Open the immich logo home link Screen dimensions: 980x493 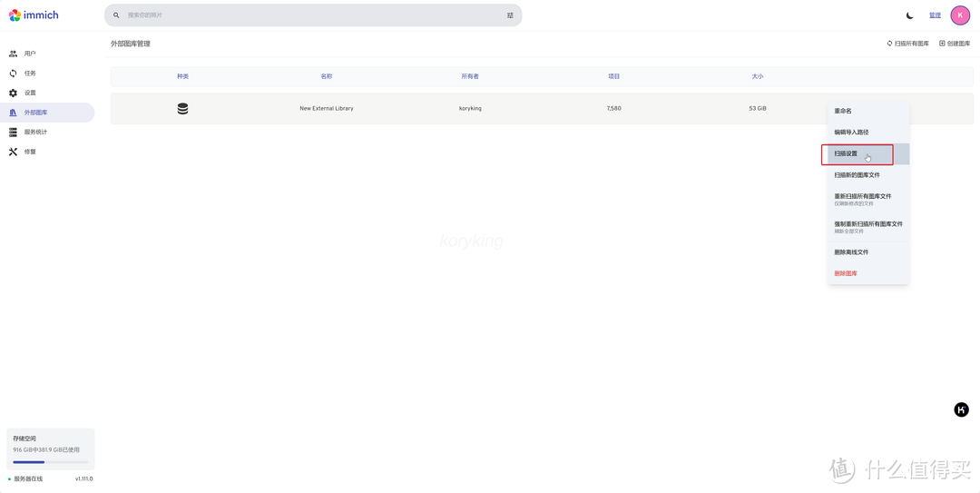tap(34, 15)
